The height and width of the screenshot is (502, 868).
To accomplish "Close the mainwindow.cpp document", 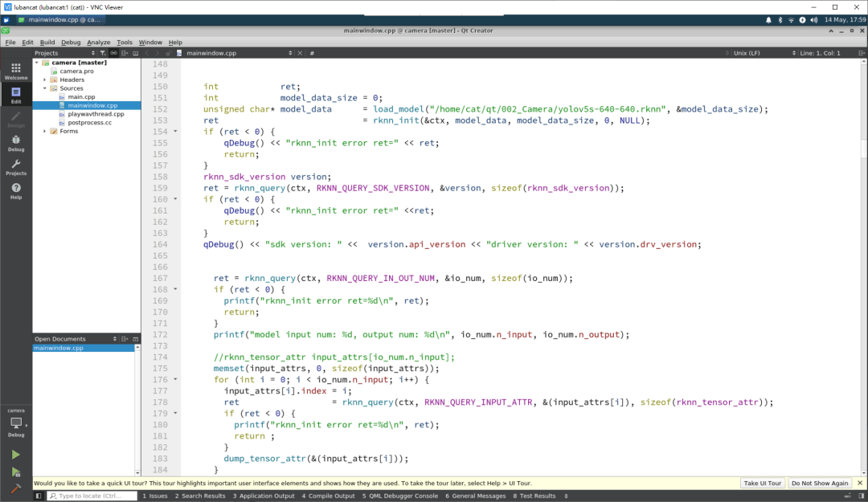I will (300, 53).
